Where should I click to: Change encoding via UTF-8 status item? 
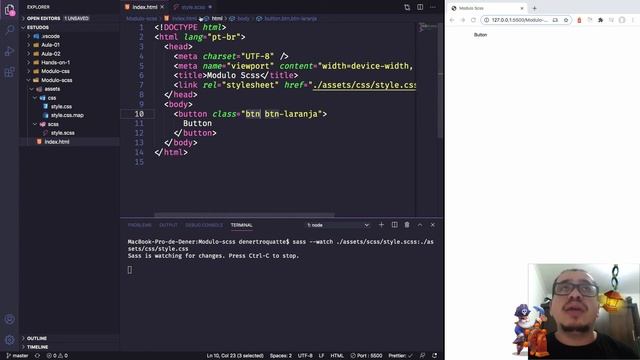point(305,356)
